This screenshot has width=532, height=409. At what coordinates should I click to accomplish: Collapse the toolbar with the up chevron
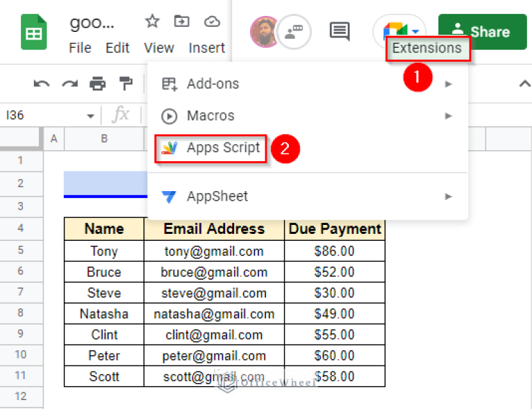[524, 84]
